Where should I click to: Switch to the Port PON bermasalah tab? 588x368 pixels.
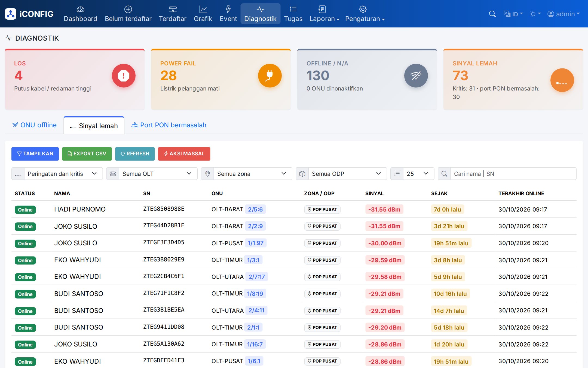tap(169, 125)
